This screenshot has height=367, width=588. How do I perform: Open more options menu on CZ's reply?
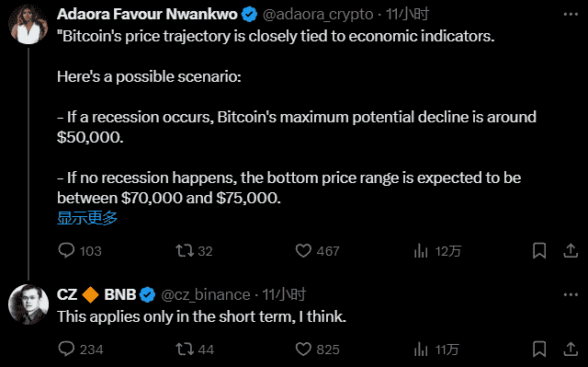pyautogui.click(x=571, y=295)
